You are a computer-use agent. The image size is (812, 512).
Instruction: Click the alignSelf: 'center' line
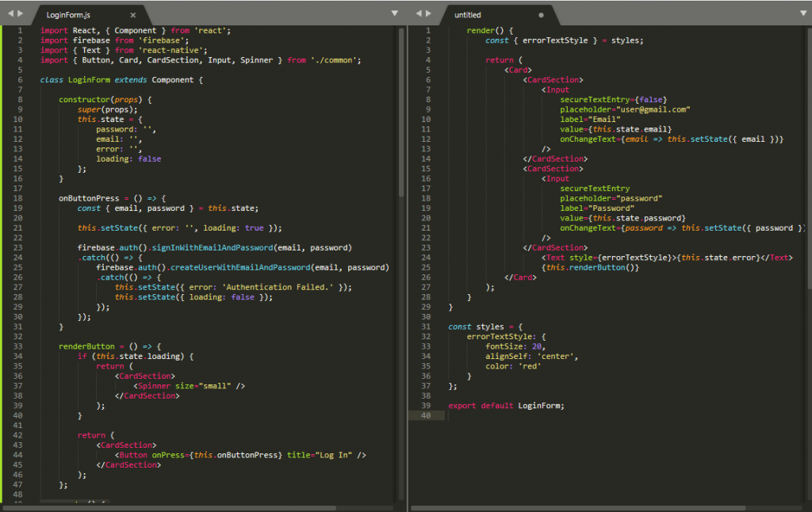(x=531, y=357)
